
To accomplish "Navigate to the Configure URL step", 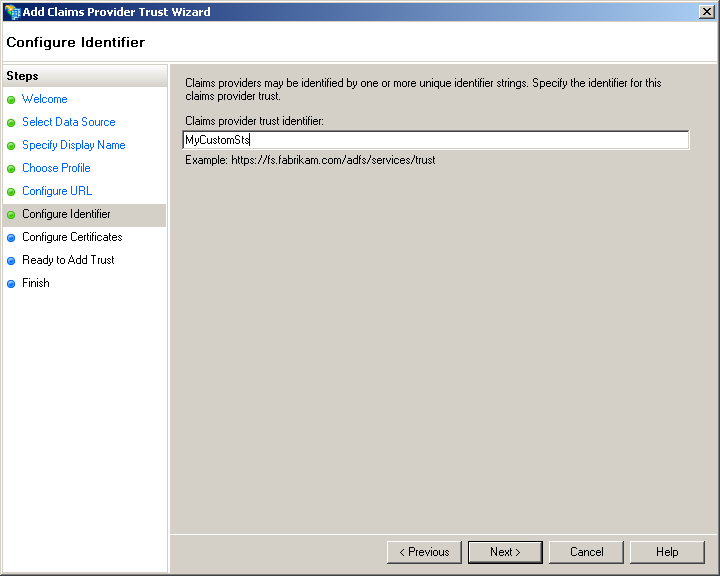I will click(x=57, y=191).
